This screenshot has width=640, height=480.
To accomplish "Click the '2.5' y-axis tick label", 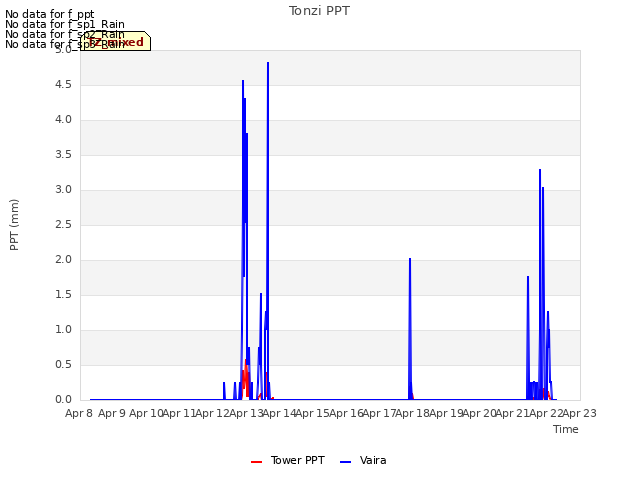I will click(63, 224).
